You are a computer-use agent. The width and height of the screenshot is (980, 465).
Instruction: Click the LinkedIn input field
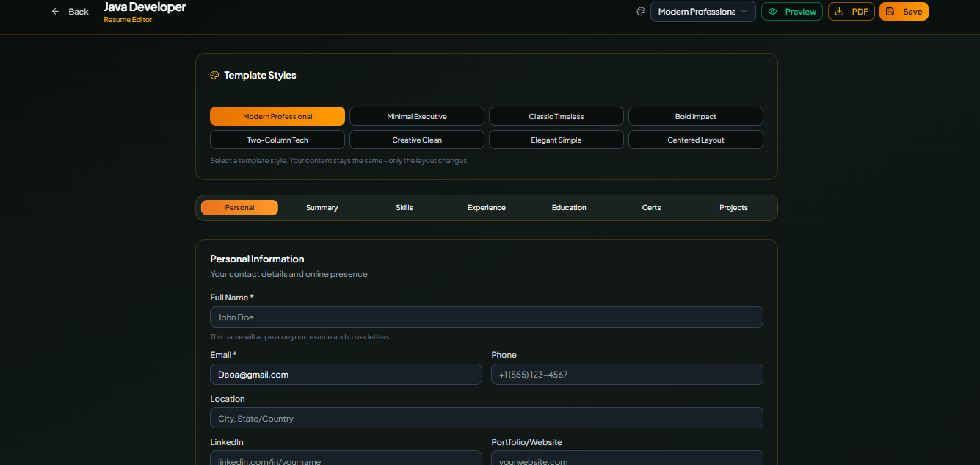[x=346, y=458]
